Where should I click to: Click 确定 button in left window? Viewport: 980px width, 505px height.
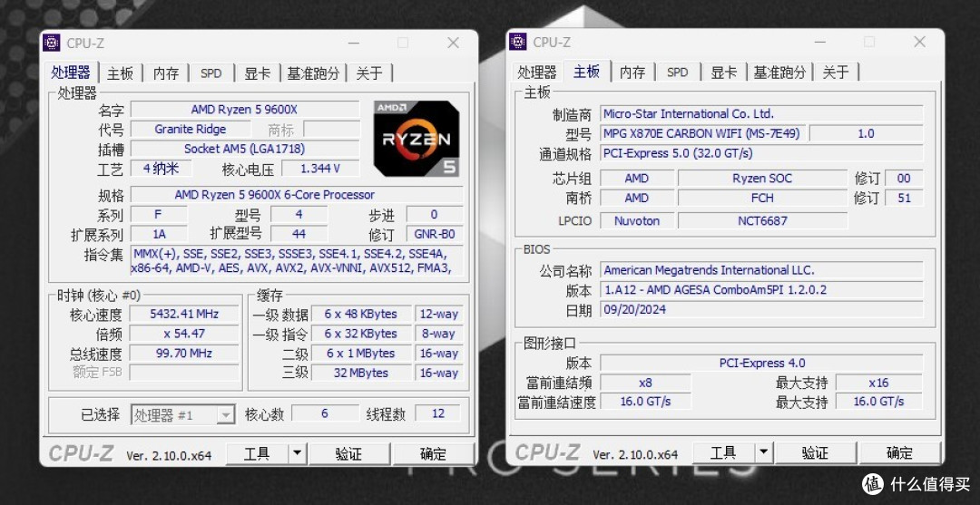point(433,453)
